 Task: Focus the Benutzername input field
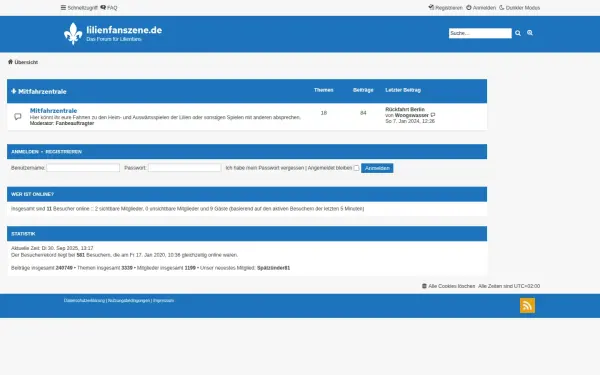[x=83, y=168]
